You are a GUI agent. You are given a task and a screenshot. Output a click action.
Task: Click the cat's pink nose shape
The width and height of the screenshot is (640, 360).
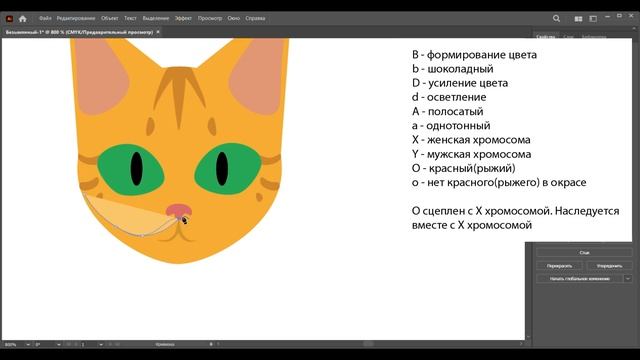pyautogui.click(x=179, y=210)
